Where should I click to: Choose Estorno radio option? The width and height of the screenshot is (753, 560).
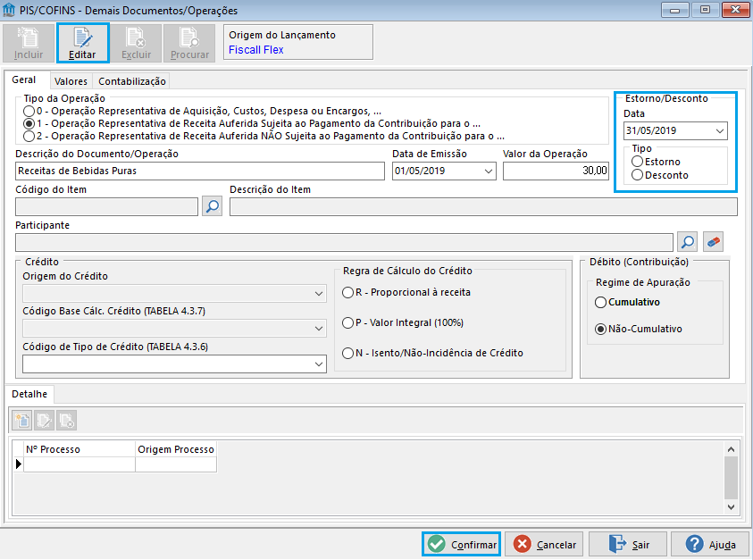tap(637, 162)
